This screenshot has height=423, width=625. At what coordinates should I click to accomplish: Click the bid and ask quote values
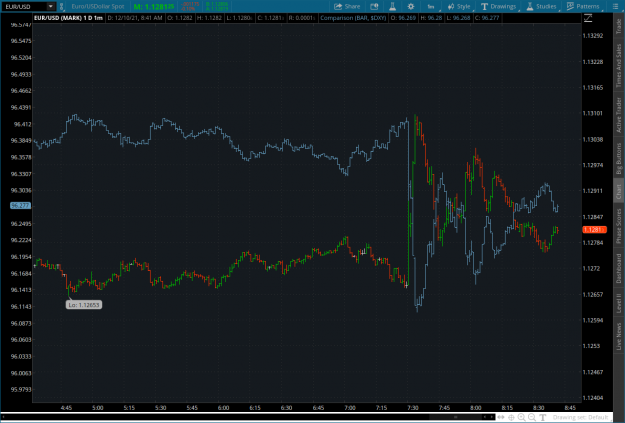[x=217, y=6]
